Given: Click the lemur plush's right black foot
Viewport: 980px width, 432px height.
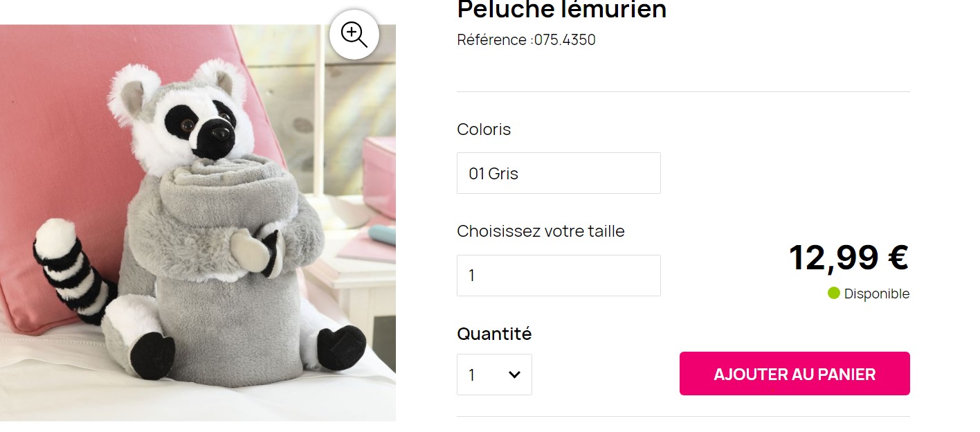Looking at the screenshot, I should point(341,347).
